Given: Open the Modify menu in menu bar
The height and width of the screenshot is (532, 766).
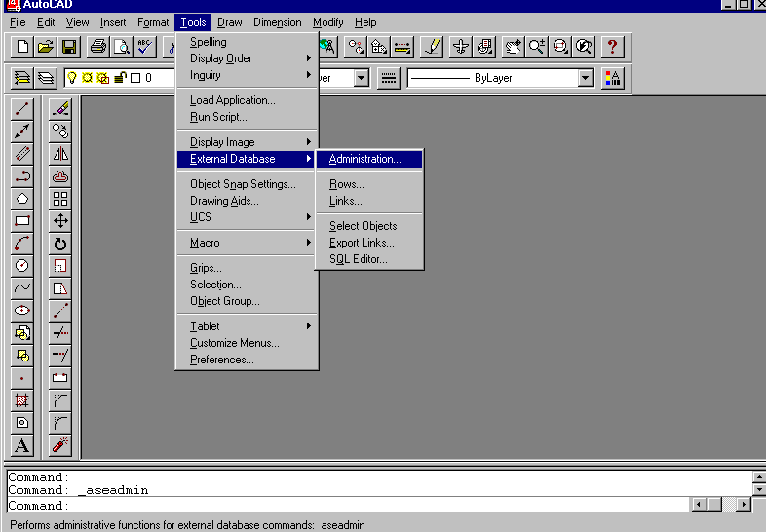Looking at the screenshot, I should tap(327, 22).
